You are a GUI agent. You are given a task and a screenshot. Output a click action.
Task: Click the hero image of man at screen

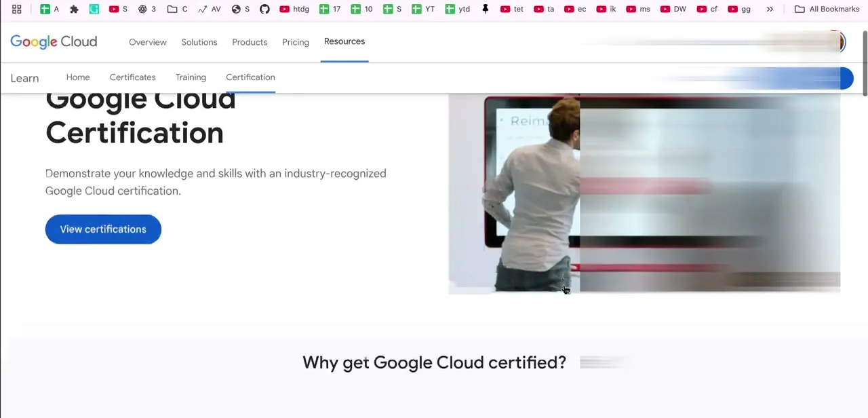644,193
